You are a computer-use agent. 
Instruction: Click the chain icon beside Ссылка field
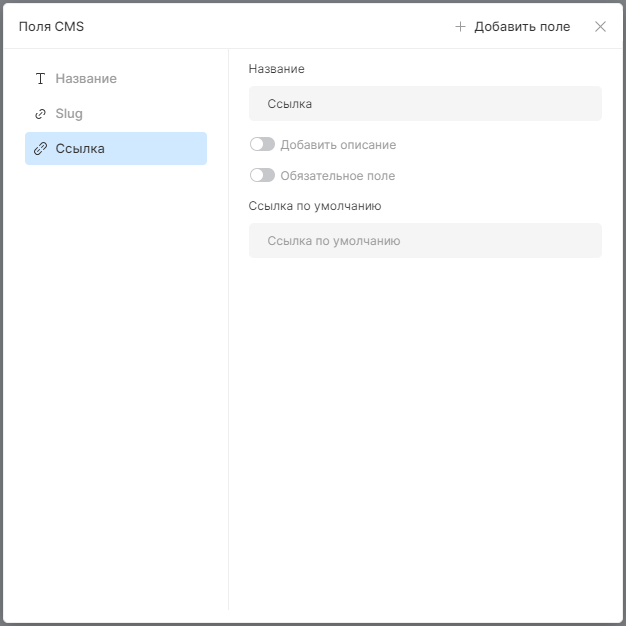[x=40, y=149]
